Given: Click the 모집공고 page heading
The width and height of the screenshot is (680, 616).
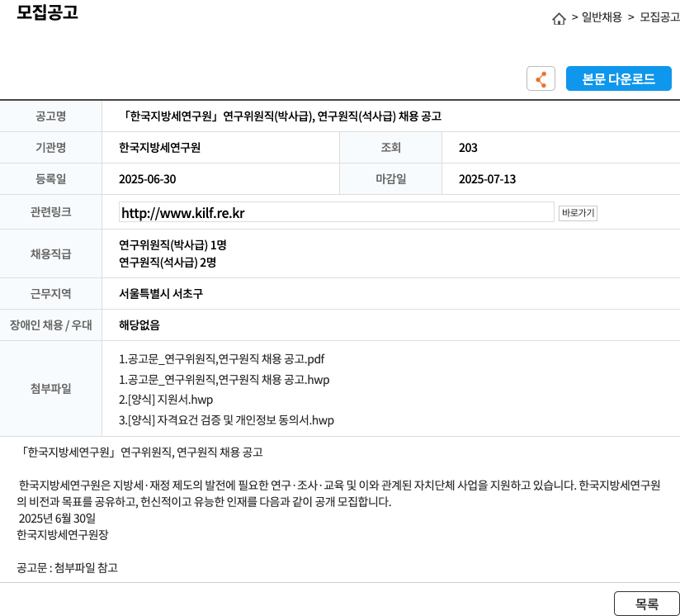Looking at the screenshot, I should click(x=47, y=12).
